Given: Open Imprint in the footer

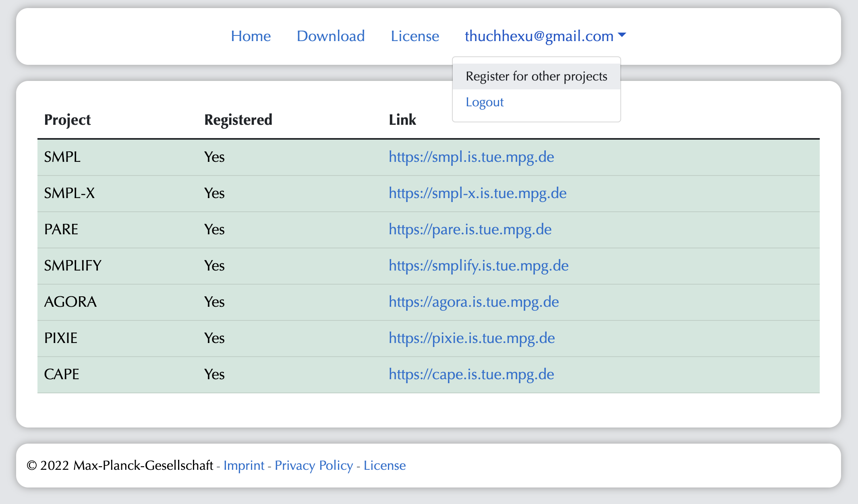Looking at the screenshot, I should coord(244,465).
